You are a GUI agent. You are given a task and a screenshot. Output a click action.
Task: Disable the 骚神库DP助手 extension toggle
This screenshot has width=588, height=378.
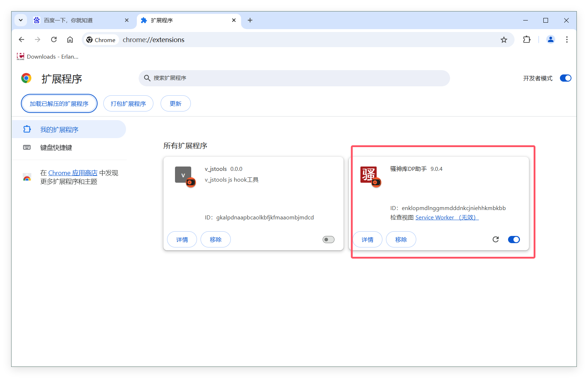pos(514,240)
